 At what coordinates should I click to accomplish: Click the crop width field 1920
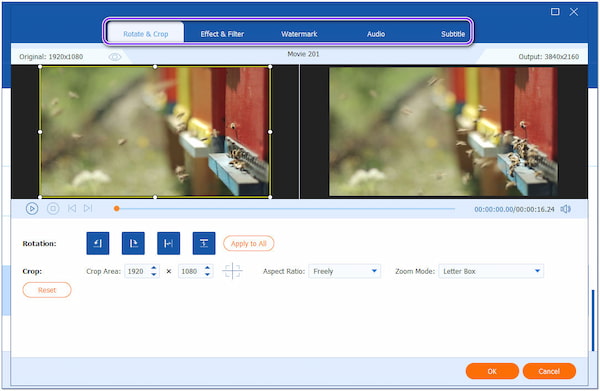(x=137, y=271)
